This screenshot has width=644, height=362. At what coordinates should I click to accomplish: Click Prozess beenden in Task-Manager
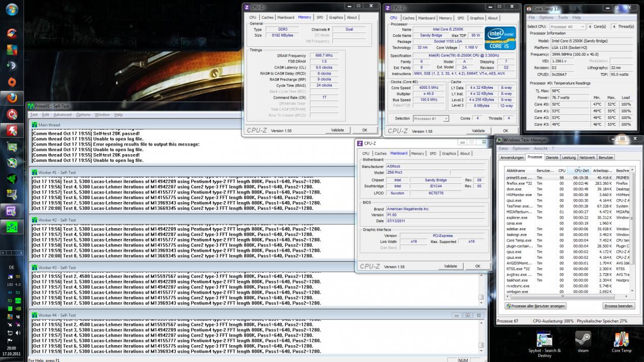pos(618,306)
